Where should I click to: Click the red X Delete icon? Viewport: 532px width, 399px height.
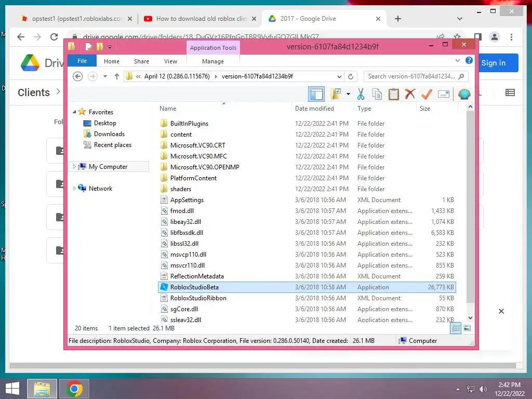pos(410,94)
